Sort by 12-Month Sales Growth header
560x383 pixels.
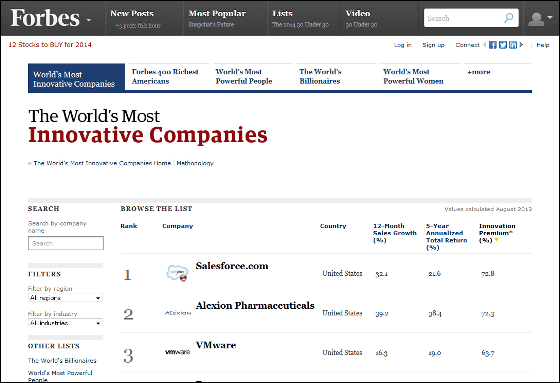[395, 233]
